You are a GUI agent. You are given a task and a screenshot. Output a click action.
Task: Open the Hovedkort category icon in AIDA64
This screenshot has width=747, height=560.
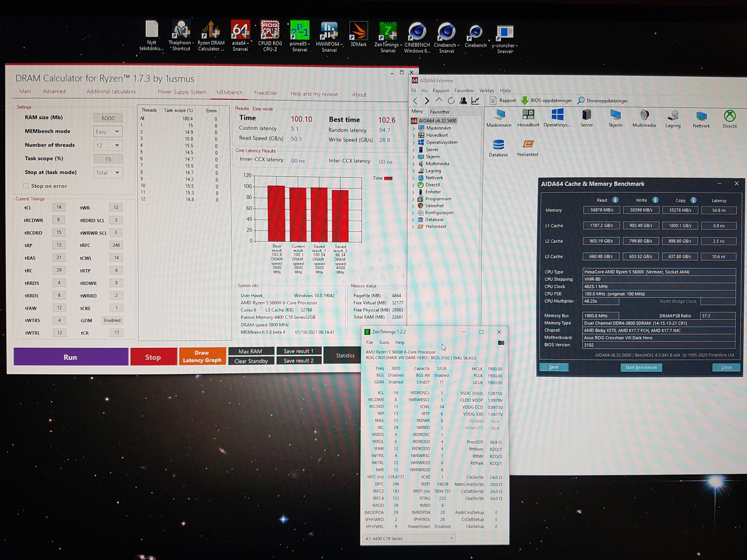[528, 118]
